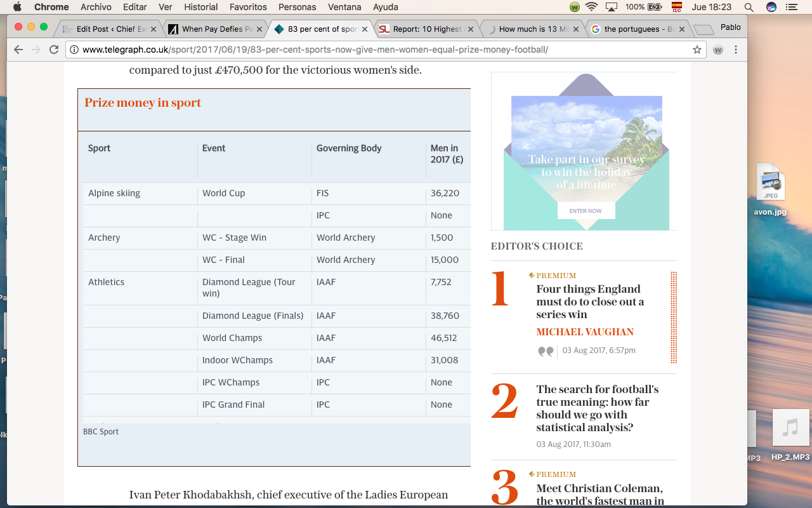The width and height of the screenshot is (812, 508).
Task: Click the browser forward arrow
Action: click(x=36, y=50)
